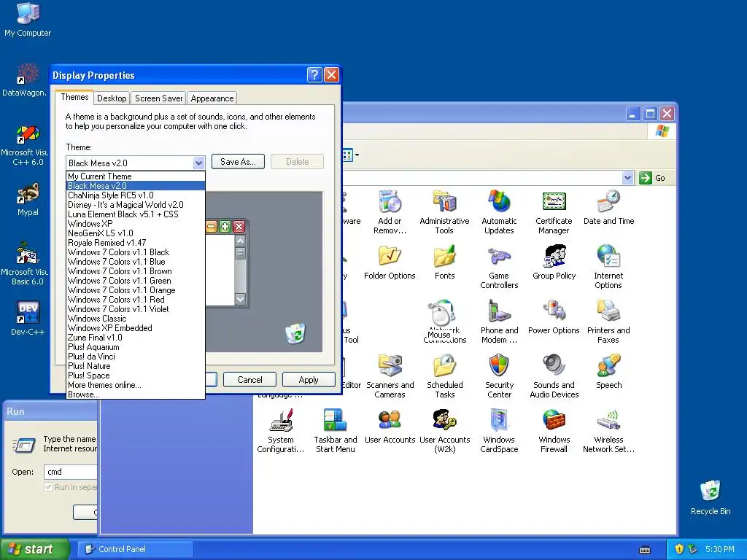Click the Display Properties help button
This screenshot has height=560, width=747.
point(314,75)
